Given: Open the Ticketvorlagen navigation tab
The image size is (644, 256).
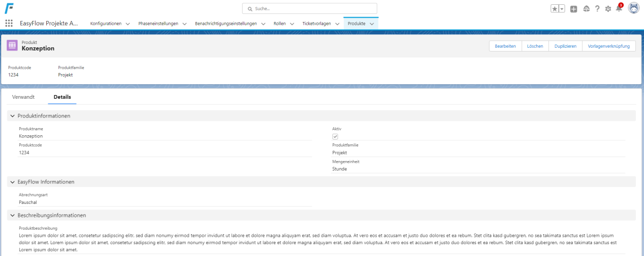Looking at the screenshot, I should pos(317,24).
